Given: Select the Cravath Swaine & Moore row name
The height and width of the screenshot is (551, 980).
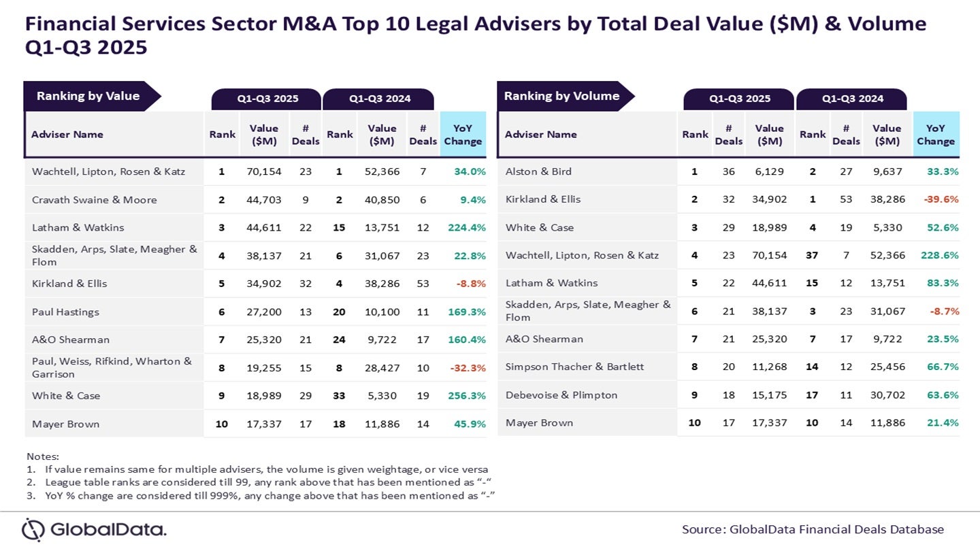Looking at the screenshot, I should pyautogui.click(x=94, y=199).
